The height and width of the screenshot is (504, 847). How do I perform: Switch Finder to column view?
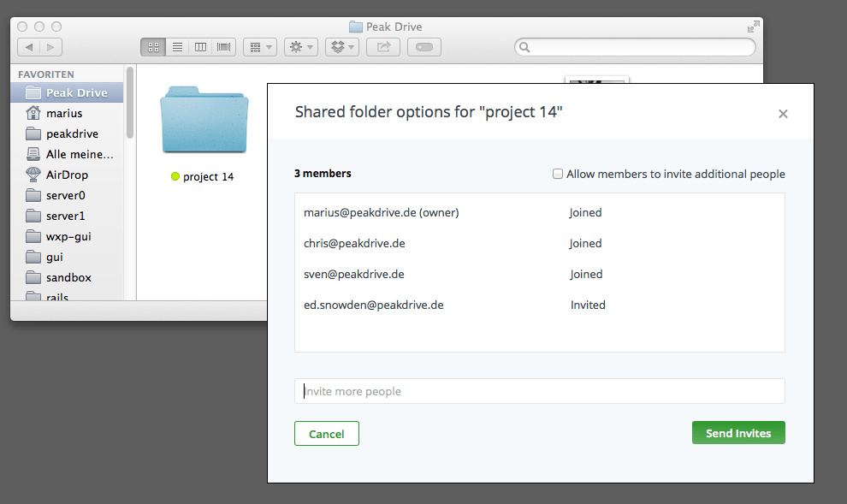coord(200,47)
